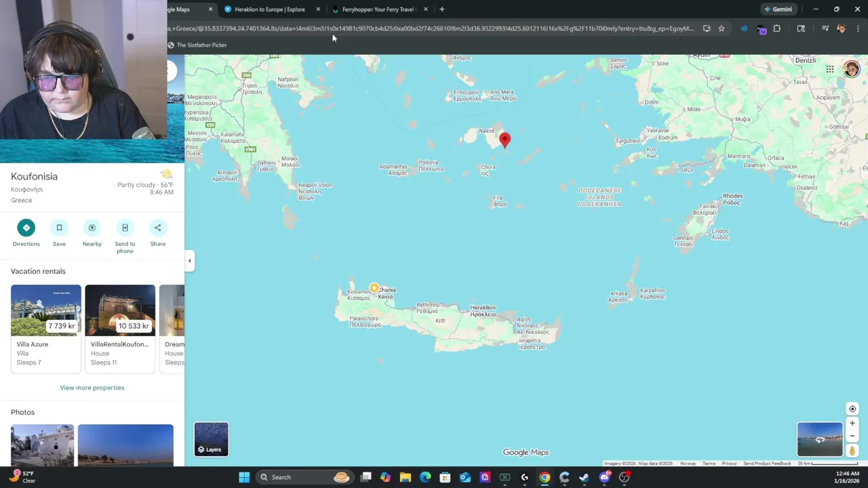Image resolution: width=868 pixels, height=488 pixels.
Task: Bookmark this page with the star
Action: coord(722,28)
